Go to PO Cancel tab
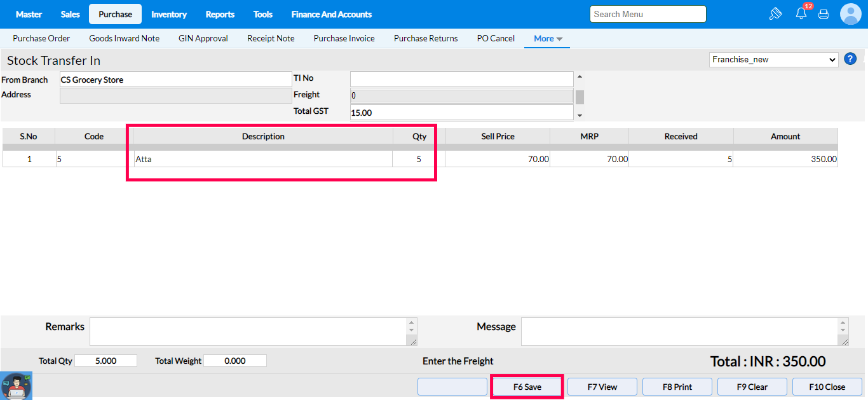 [x=496, y=38]
